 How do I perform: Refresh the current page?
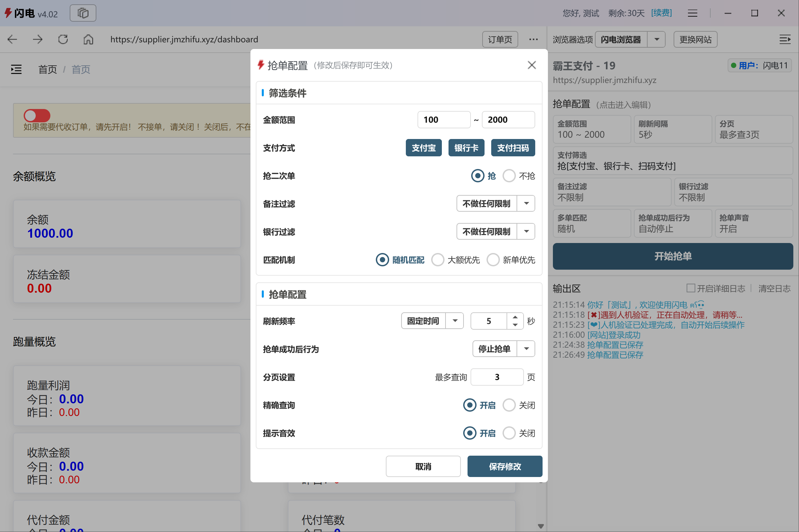coord(62,39)
